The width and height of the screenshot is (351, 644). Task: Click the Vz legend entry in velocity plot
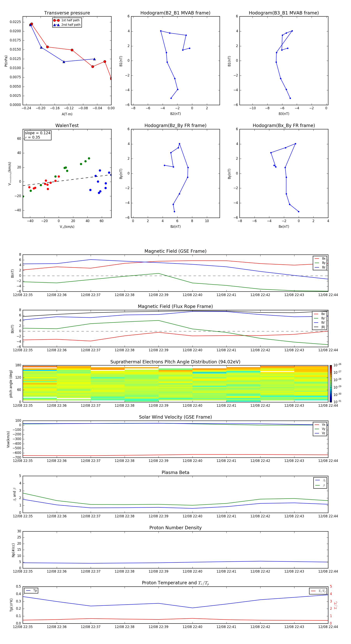[320, 433]
